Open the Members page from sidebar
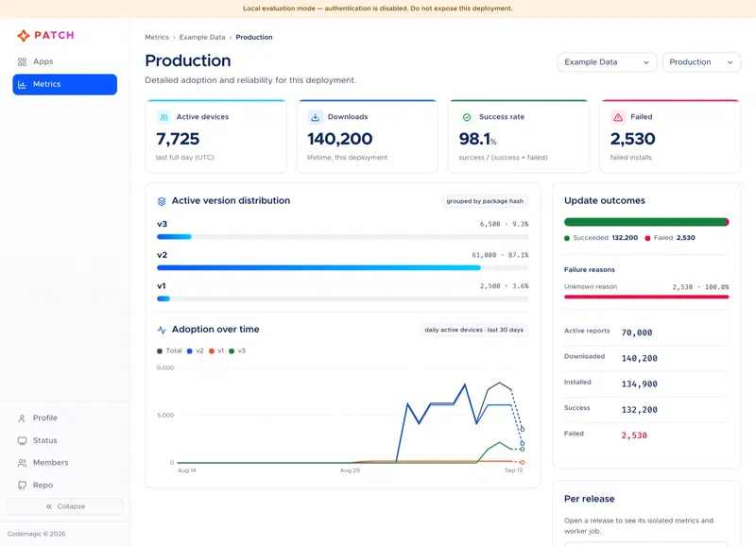756x546 pixels. point(64,463)
